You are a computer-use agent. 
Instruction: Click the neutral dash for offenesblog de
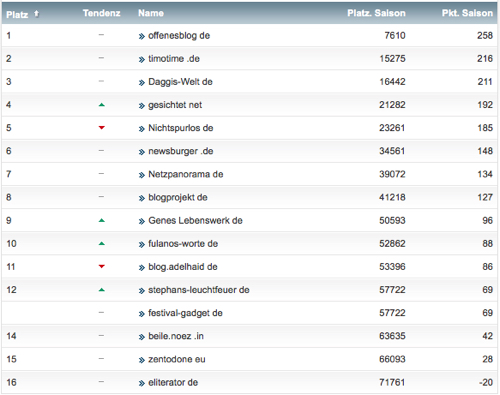coord(101,35)
